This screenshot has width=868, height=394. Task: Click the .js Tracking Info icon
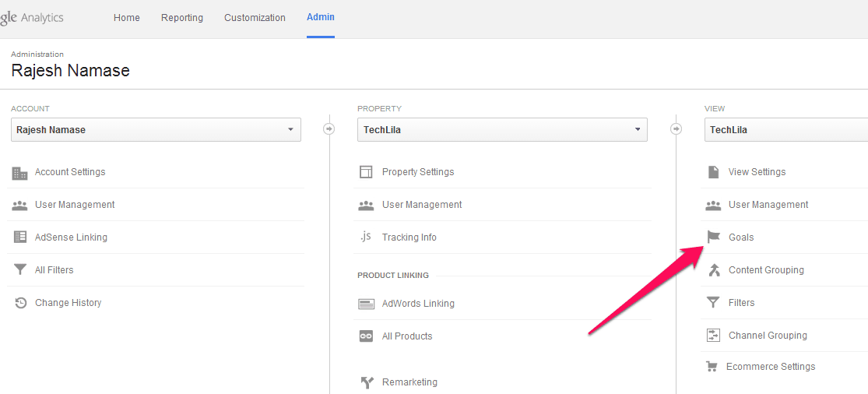365,237
